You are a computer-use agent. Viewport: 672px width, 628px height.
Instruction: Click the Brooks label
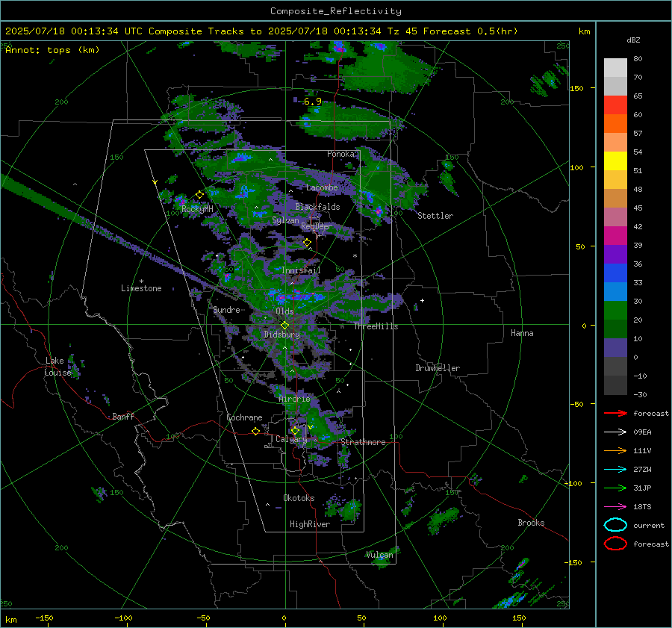531,523
